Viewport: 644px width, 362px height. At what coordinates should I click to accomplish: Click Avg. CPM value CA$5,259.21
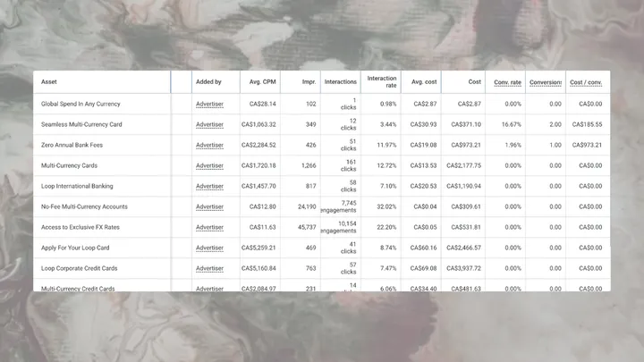click(258, 248)
